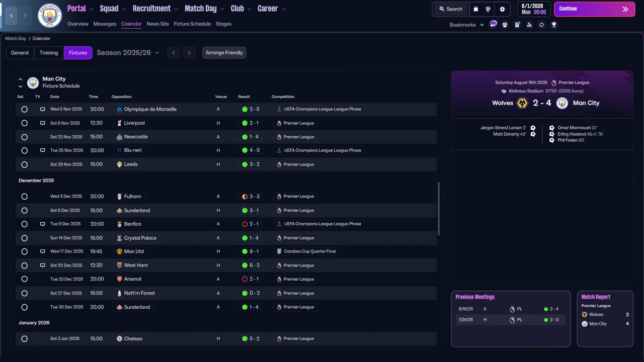Open the Fixture Schedule submenu item
This screenshot has height=362, width=644.
(x=192, y=24)
